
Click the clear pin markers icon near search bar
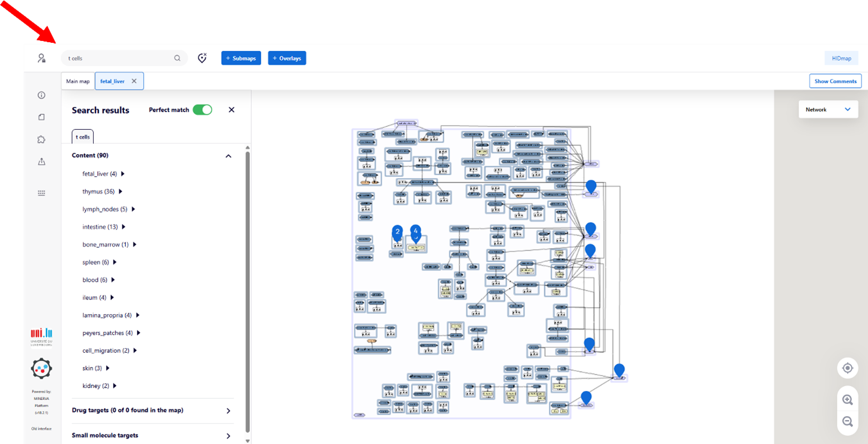[201, 57]
